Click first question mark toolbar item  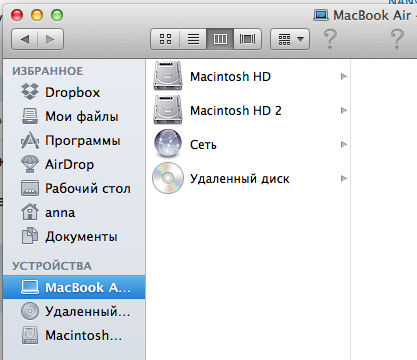coord(330,39)
